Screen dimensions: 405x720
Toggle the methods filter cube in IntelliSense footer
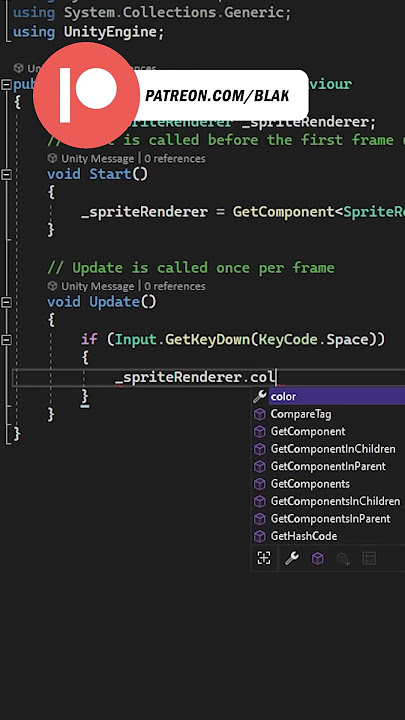318,558
